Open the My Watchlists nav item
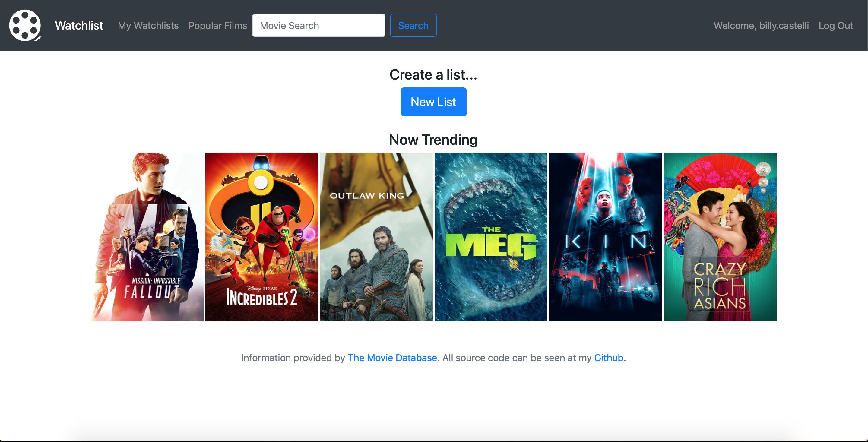The width and height of the screenshot is (868, 442). 148,25
